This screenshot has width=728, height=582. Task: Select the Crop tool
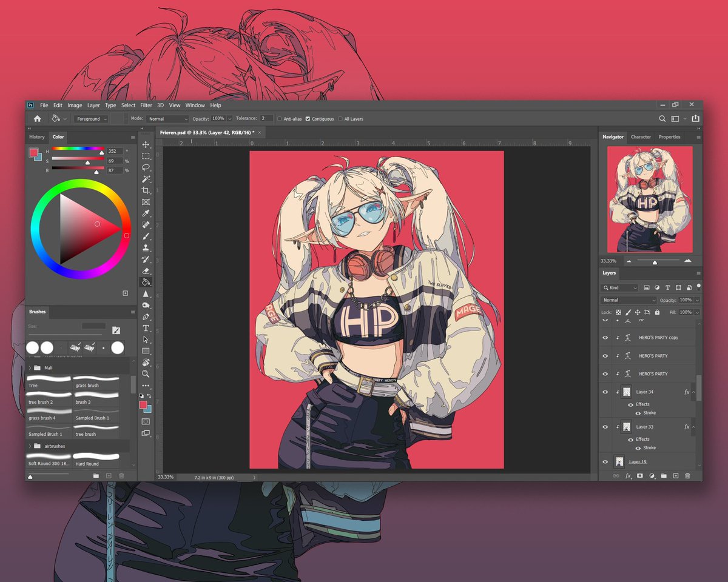pyautogui.click(x=146, y=190)
